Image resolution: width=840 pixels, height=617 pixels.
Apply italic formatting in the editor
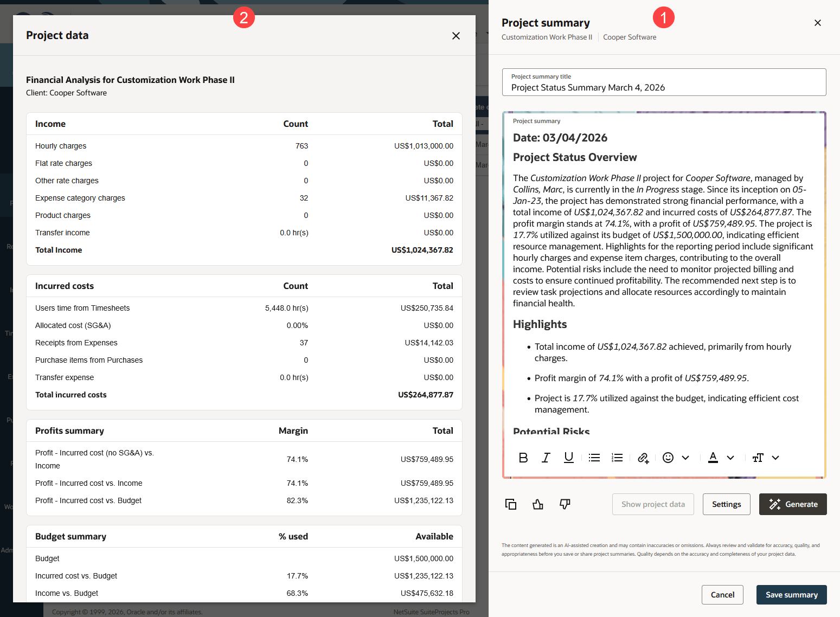(x=546, y=458)
